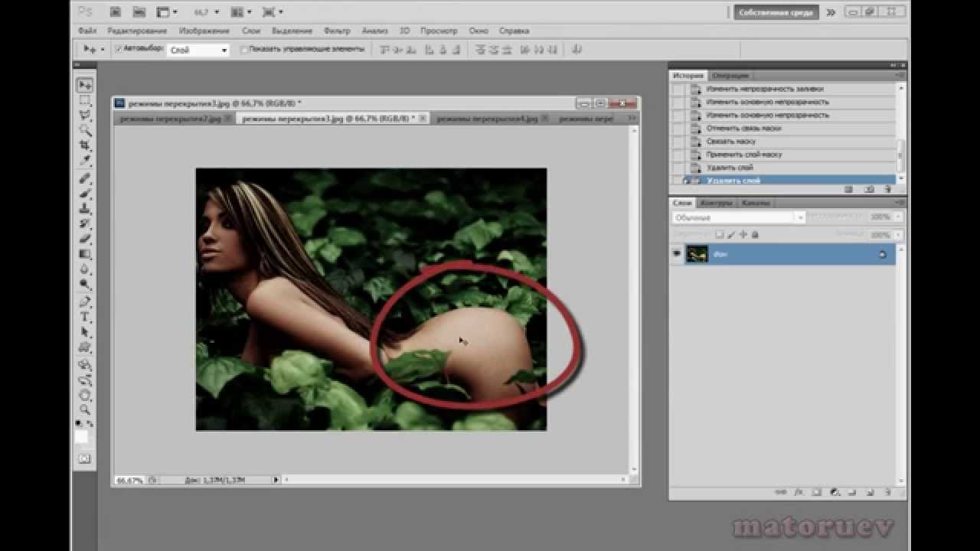Select the Quick Selection tool
This screenshot has width=980, height=551.
[x=85, y=130]
